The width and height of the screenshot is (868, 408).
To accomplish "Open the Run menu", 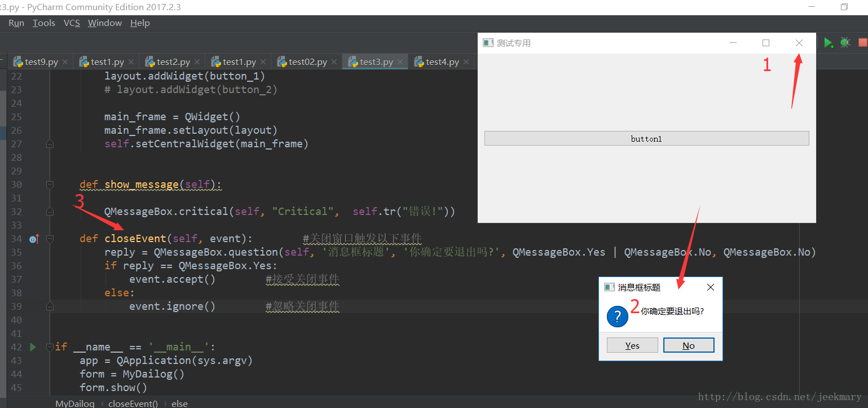I will [16, 23].
